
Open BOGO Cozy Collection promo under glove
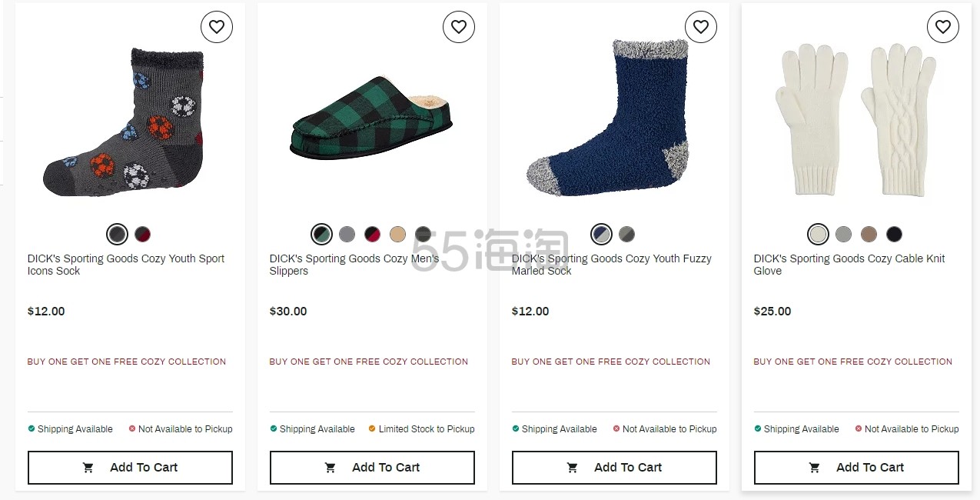point(853,362)
